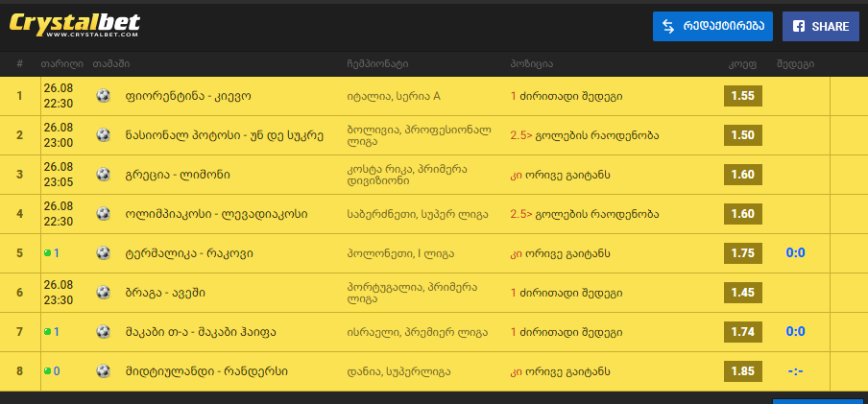Click score -:- in მიდტიულანდი row
The height and width of the screenshot is (404, 868).
tap(795, 370)
